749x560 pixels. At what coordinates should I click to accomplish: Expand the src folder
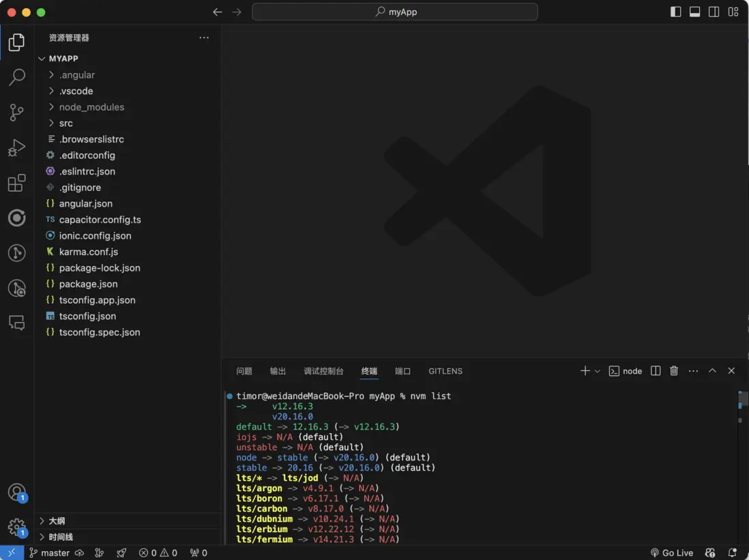click(x=65, y=123)
